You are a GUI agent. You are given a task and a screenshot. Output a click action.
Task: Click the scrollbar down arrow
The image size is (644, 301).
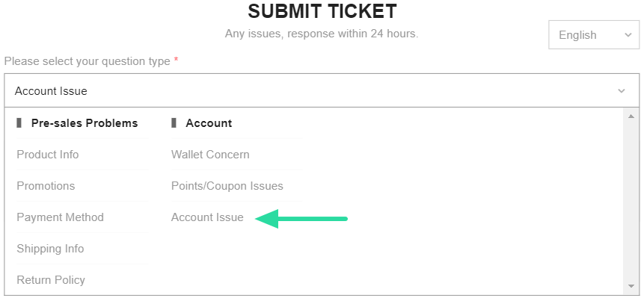click(631, 286)
